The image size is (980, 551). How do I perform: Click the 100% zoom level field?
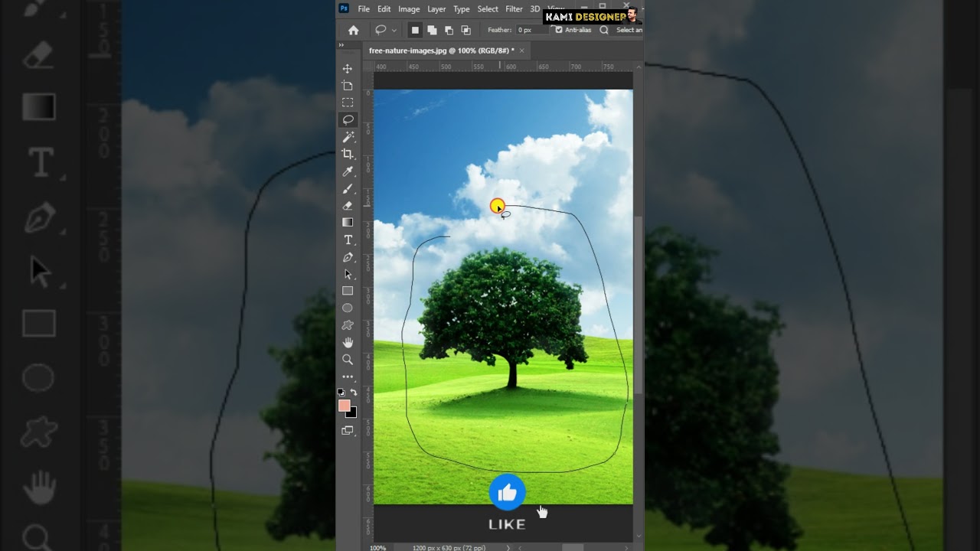tap(378, 548)
